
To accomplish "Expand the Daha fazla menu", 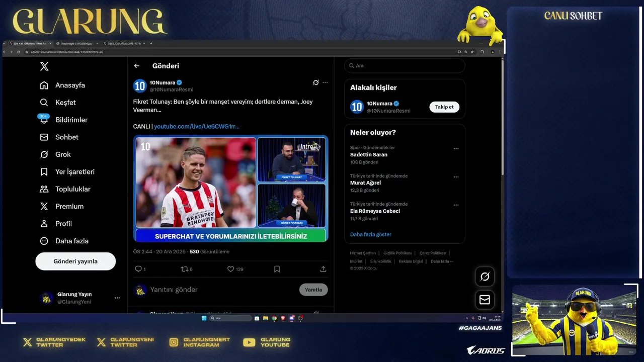I will pos(64,241).
